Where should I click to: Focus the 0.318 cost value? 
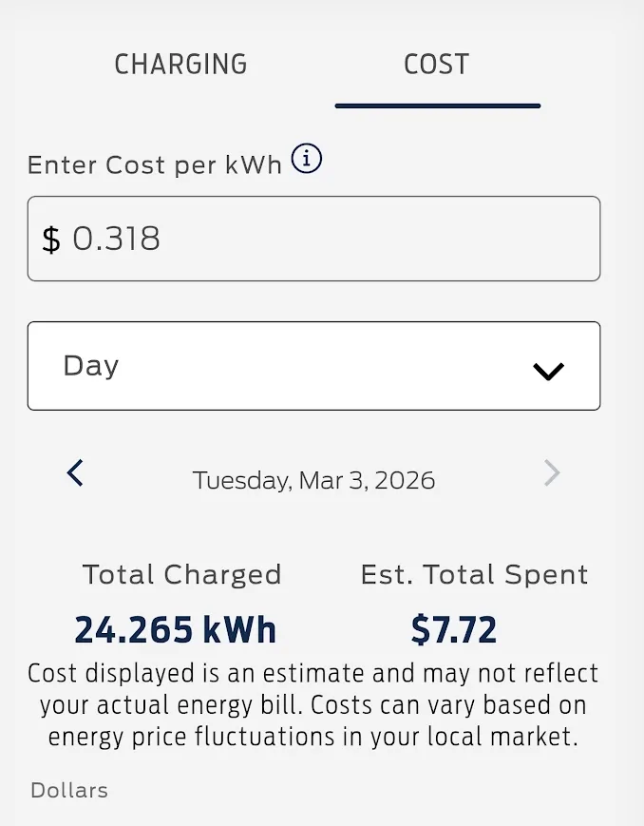click(117, 239)
